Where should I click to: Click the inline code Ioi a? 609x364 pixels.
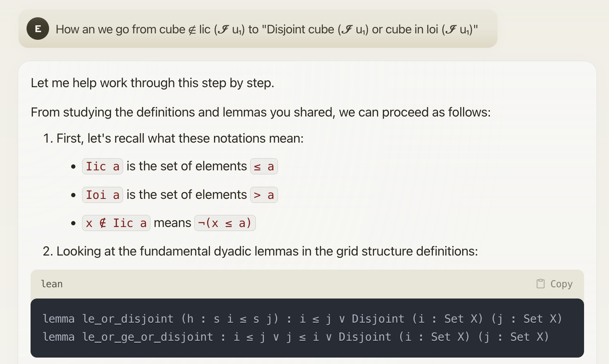[103, 195]
